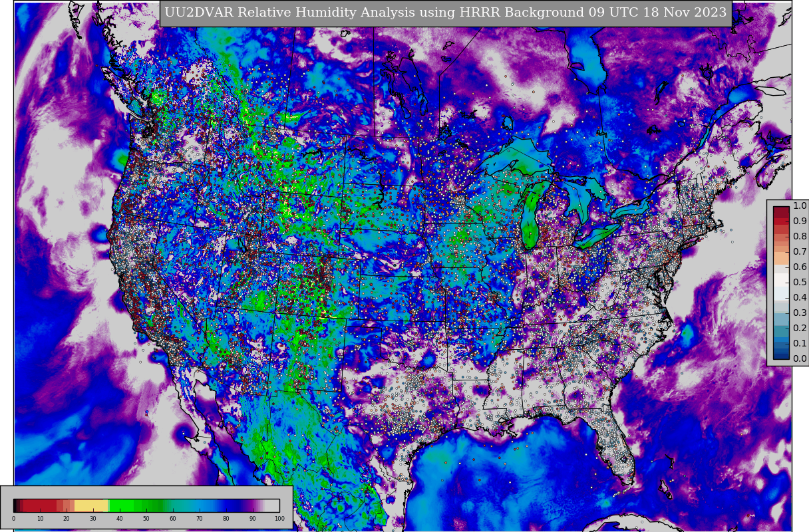Image resolution: width=809 pixels, height=532 pixels.
Task: Click the bright green segment near 40 on humidity colorbar
Action: [122, 505]
